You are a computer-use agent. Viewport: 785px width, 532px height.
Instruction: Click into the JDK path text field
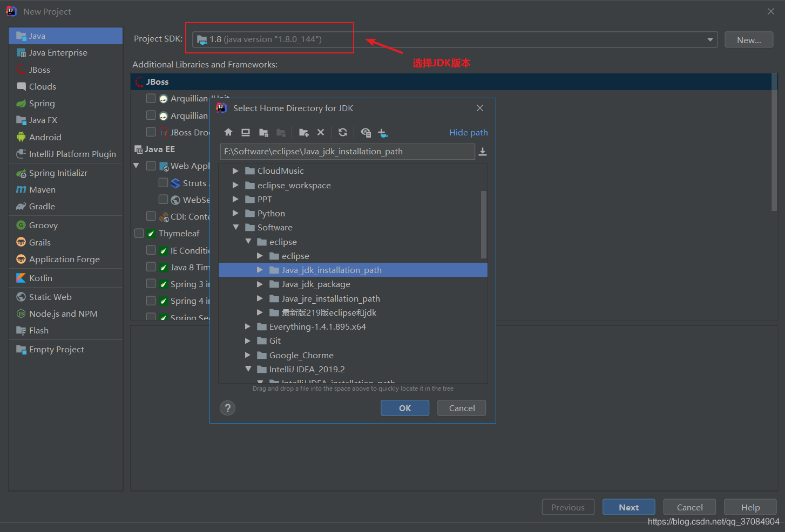[x=347, y=152]
